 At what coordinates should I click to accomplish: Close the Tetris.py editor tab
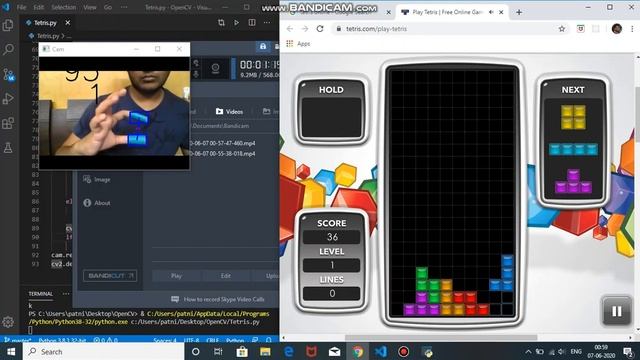68,23
